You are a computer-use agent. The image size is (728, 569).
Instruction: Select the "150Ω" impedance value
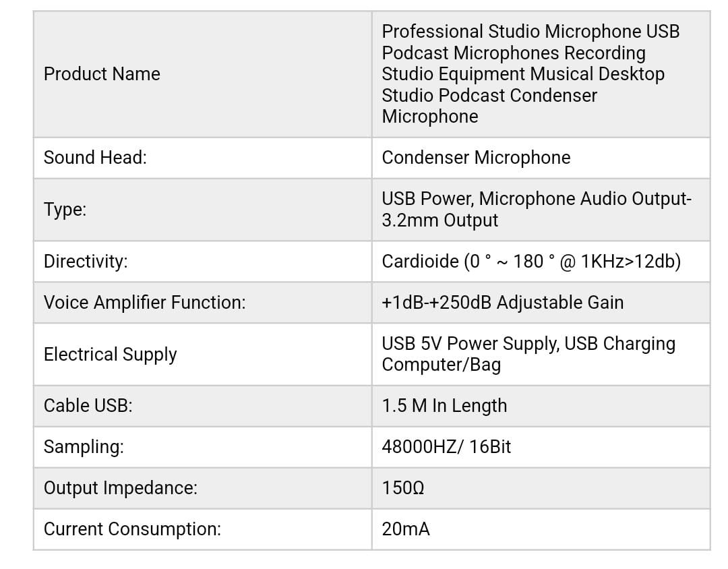click(403, 488)
